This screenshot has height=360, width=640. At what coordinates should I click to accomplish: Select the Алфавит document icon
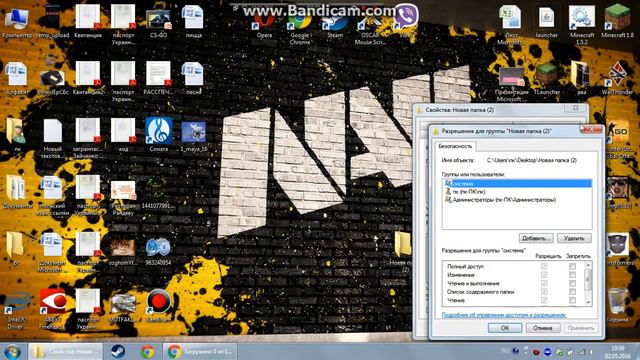coord(16,79)
